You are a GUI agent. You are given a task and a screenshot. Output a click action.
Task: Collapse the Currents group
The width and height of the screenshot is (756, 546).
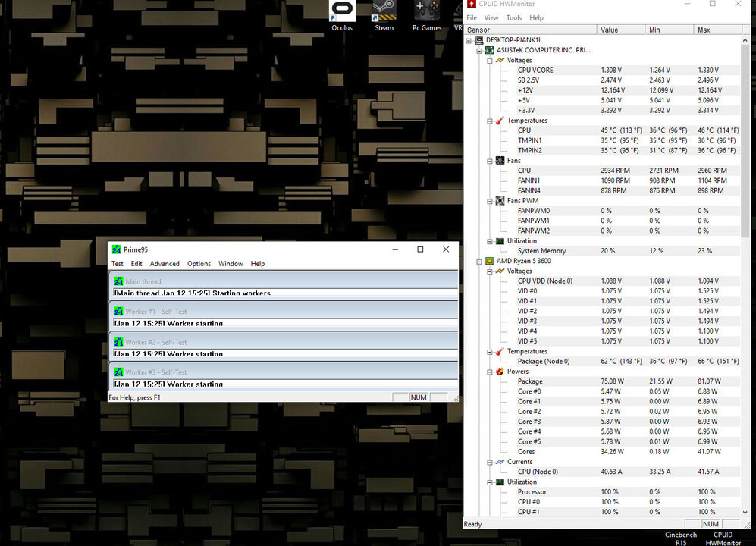(x=490, y=462)
